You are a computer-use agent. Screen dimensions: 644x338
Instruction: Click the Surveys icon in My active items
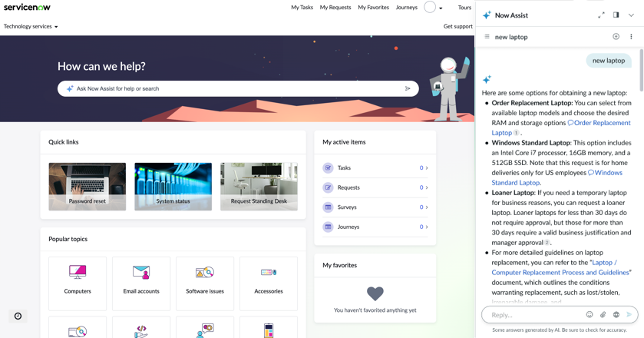click(x=328, y=207)
